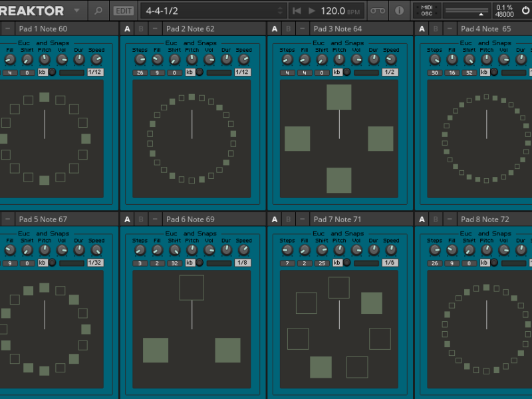Click the 120.0 BPM tempo field
The width and height of the screenshot is (532, 399).
[332, 11]
